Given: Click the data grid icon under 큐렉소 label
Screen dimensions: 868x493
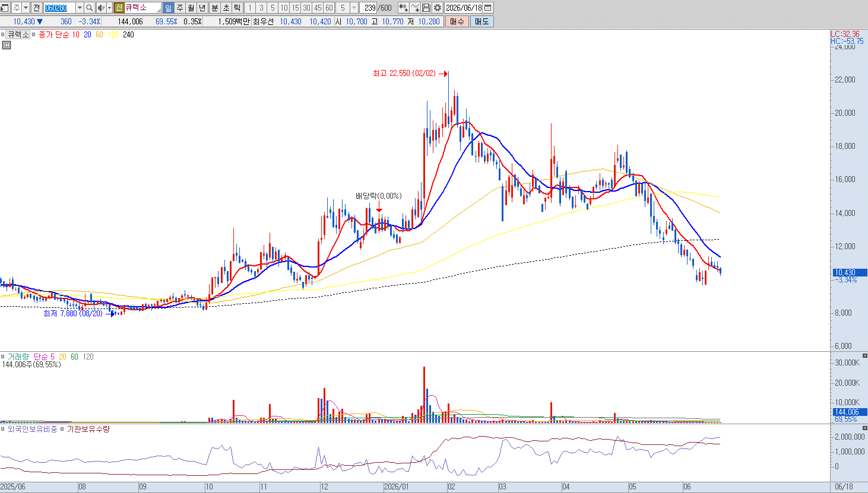Looking at the screenshot, I should tap(6, 45).
